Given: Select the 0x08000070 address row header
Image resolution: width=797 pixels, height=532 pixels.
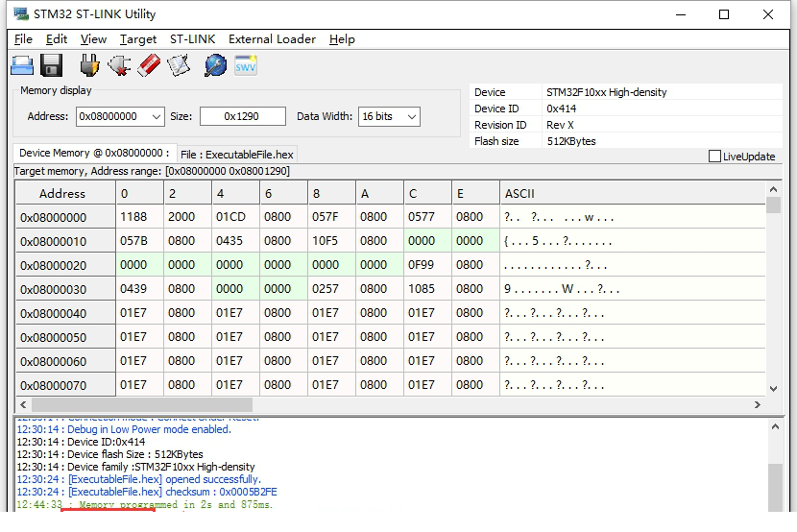Looking at the screenshot, I should click(x=65, y=385).
